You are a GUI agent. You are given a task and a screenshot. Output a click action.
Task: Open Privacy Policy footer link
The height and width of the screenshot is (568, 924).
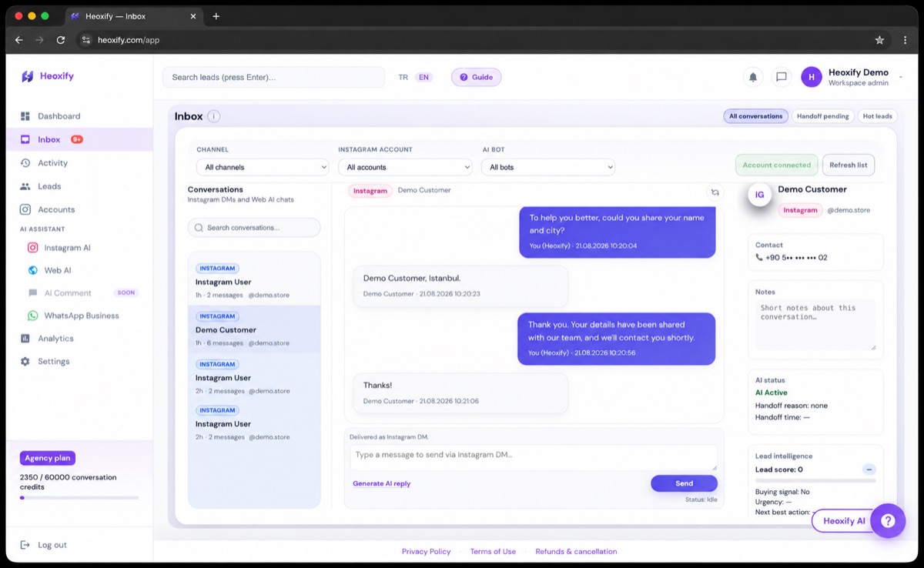tap(426, 552)
